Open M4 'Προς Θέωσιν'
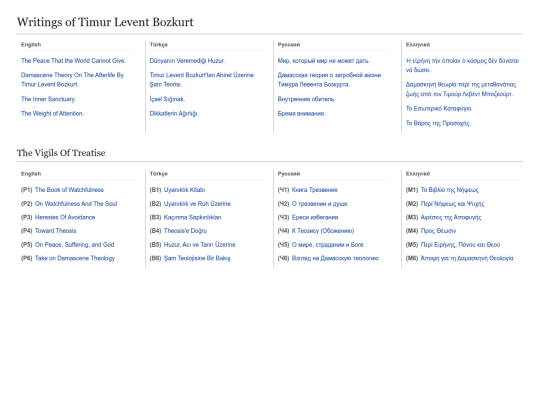The image size is (540, 405). pos(438,231)
